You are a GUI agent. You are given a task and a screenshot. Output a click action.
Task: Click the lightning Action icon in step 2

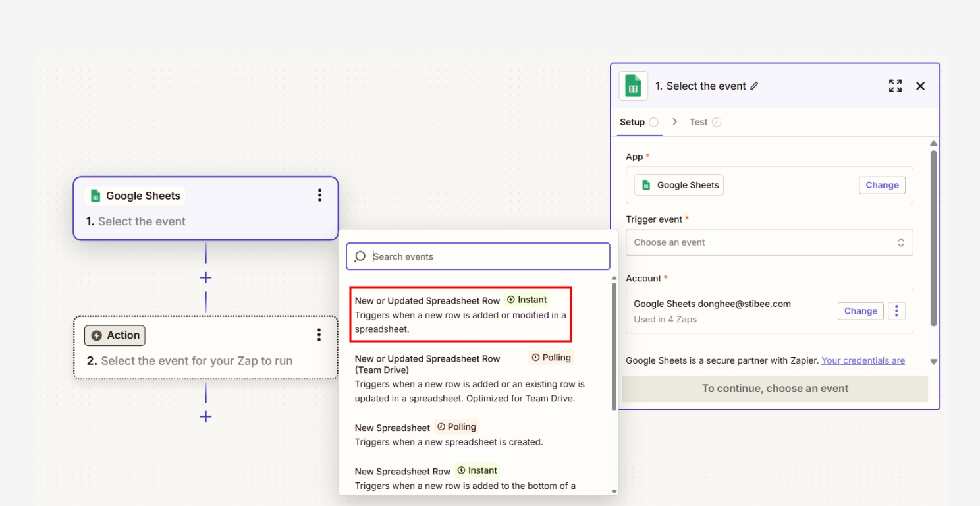[x=97, y=335]
